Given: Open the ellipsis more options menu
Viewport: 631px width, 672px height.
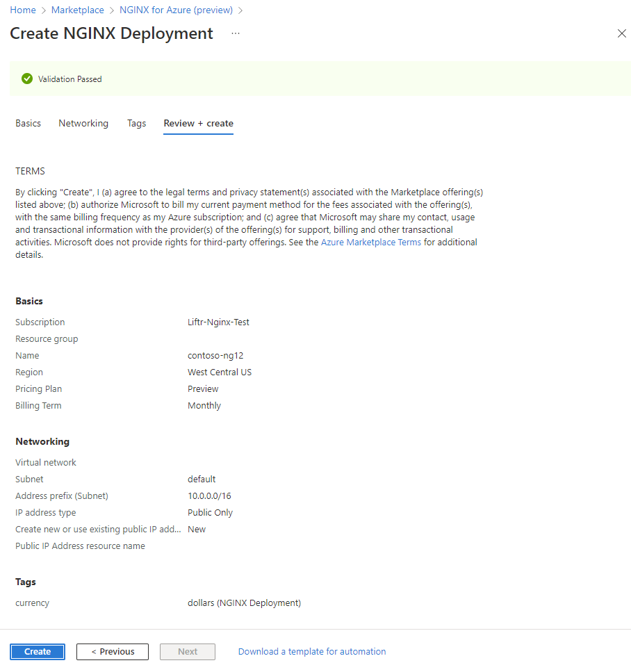Looking at the screenshot, I should point(236,33).
